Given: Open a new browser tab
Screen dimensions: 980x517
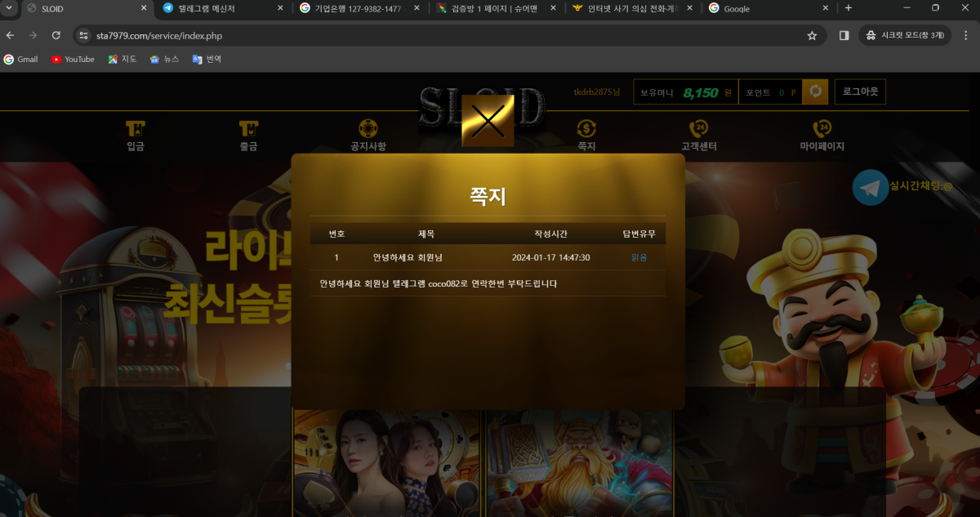Looking at the screenshot, I should (849, 8).
